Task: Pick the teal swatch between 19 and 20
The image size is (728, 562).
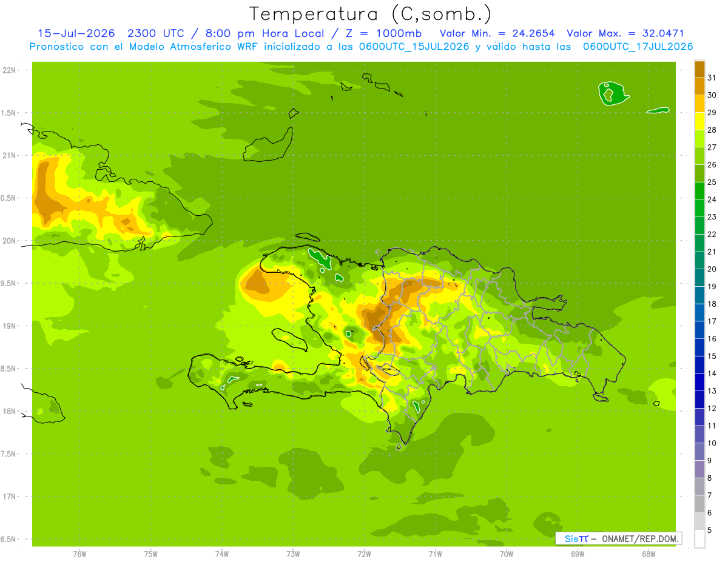Action: pos(699,278)
